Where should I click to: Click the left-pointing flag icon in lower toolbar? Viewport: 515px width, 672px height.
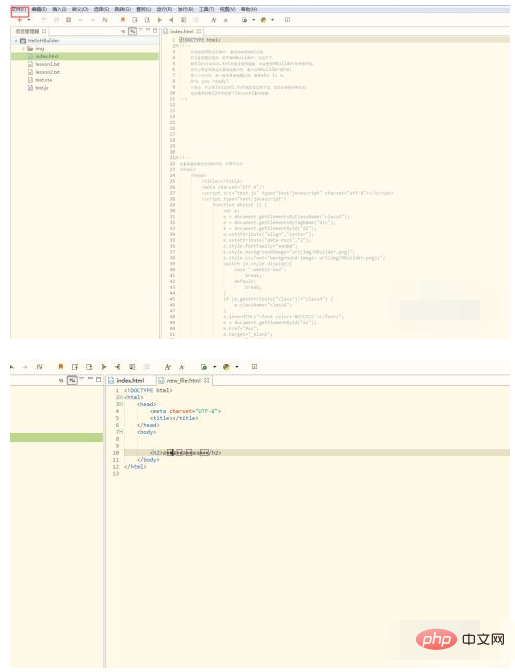pyautogui.click(x=117, y=367)
